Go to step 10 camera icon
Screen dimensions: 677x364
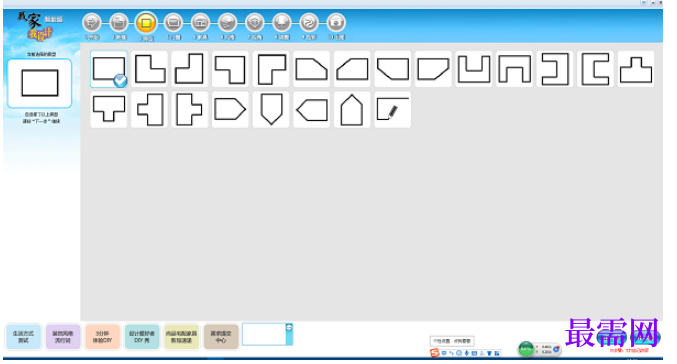tap(336, 22)
